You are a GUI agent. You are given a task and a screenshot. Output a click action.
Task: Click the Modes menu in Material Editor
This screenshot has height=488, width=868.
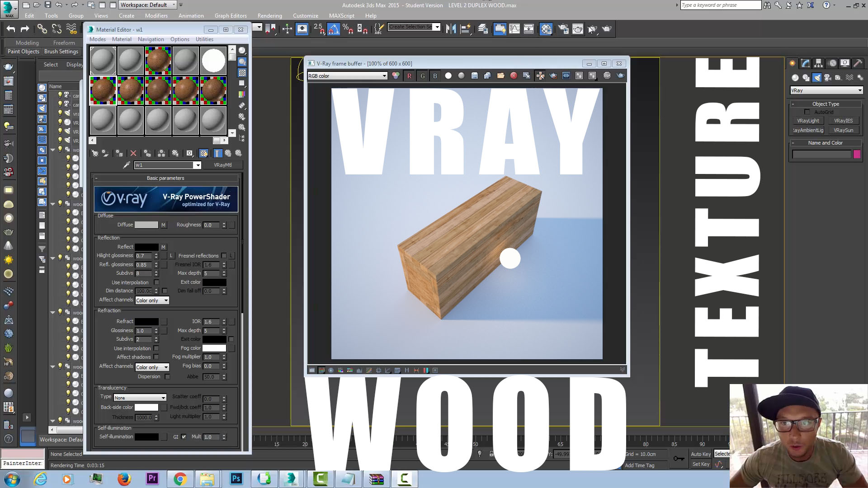(x=97, y=39)
